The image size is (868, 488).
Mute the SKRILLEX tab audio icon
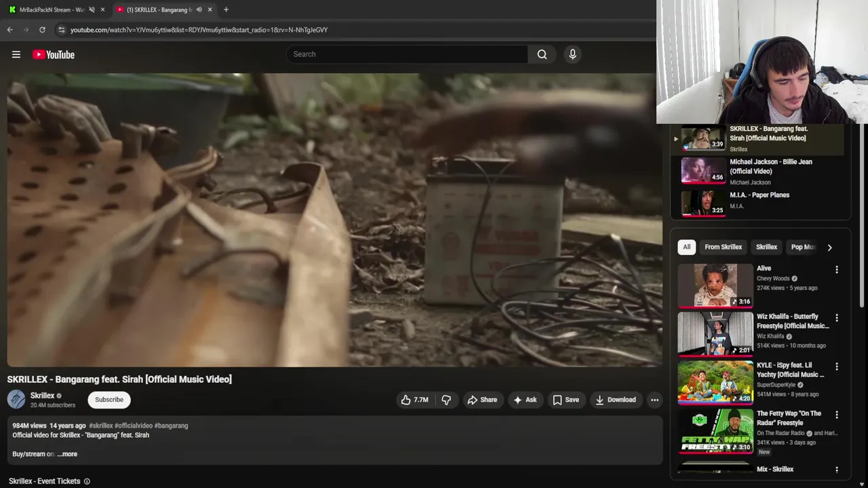click(x=199, y=9)
